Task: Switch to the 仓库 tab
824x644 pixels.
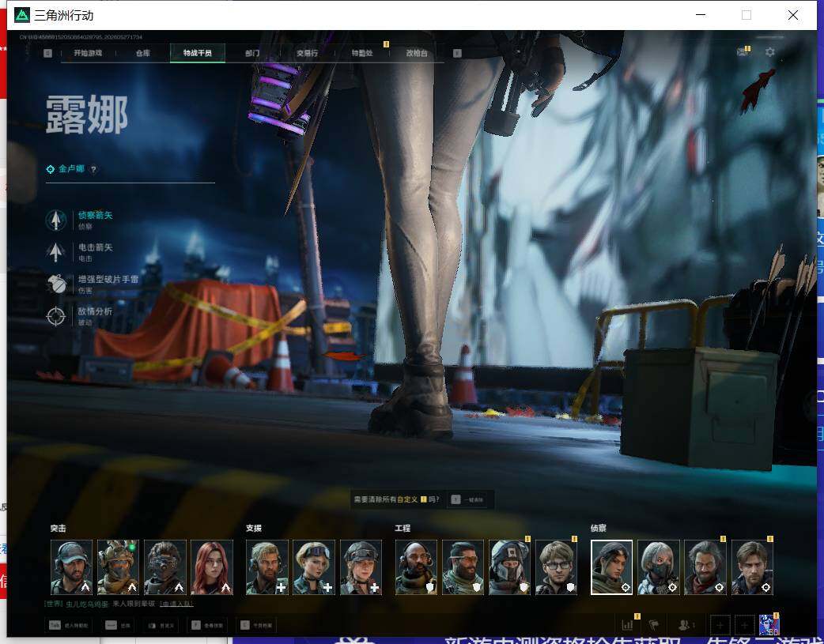Action: click(143, 53)
